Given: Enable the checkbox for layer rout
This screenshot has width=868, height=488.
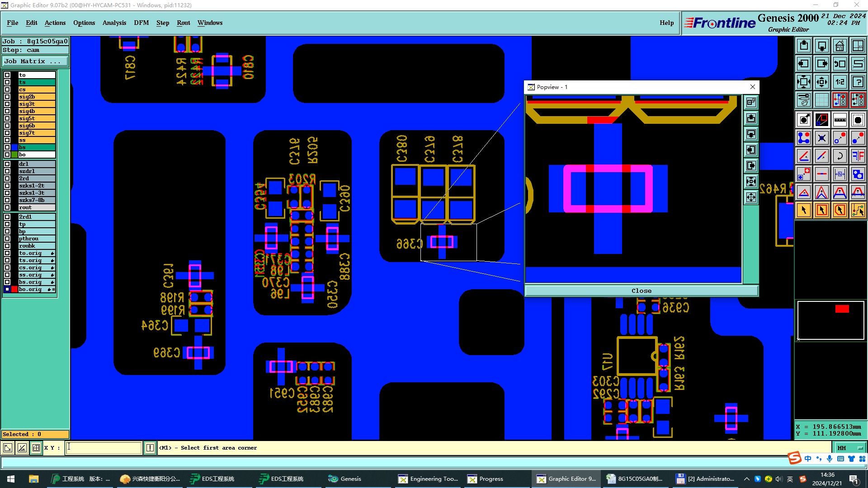Looking at the screenshot, I should tap(7, 207).
